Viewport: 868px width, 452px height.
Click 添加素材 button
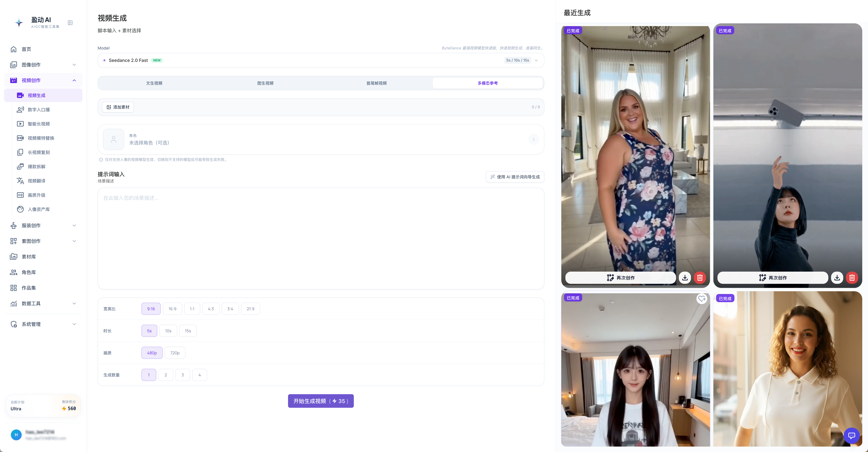(x=118, y=107)
